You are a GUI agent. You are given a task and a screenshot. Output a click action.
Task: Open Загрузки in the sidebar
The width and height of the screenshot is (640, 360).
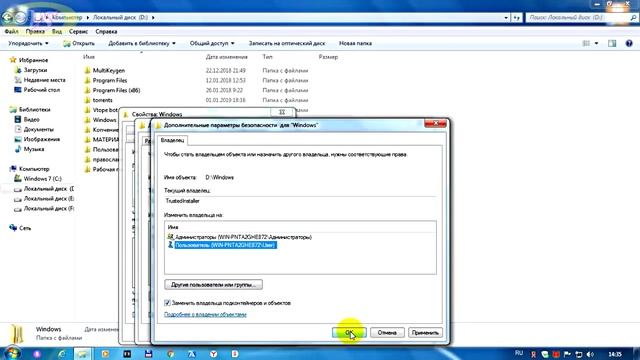click(x=35, y=70)
